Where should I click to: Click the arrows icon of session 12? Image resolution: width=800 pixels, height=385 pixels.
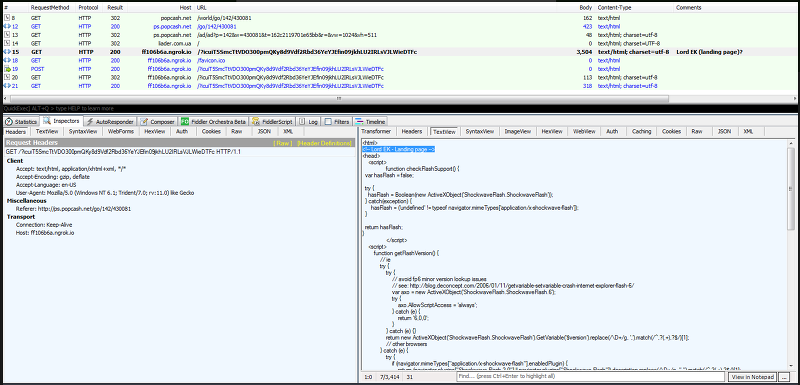(7, 27)
